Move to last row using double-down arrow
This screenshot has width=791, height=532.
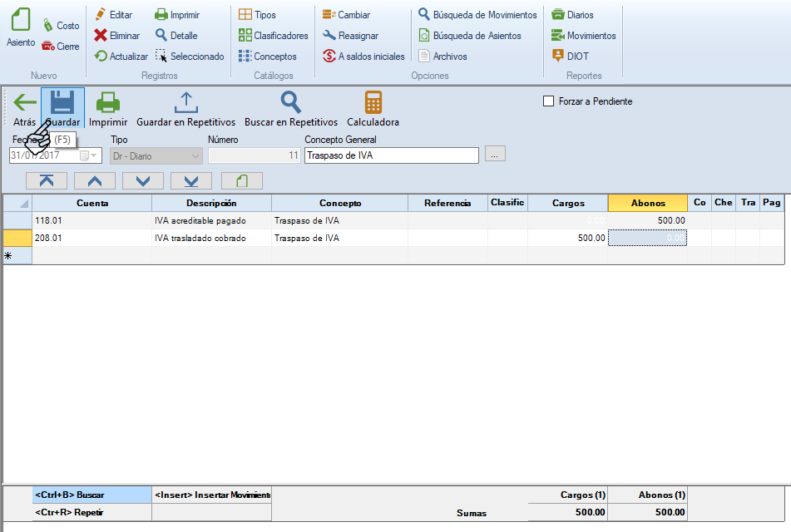coord(191,180)
